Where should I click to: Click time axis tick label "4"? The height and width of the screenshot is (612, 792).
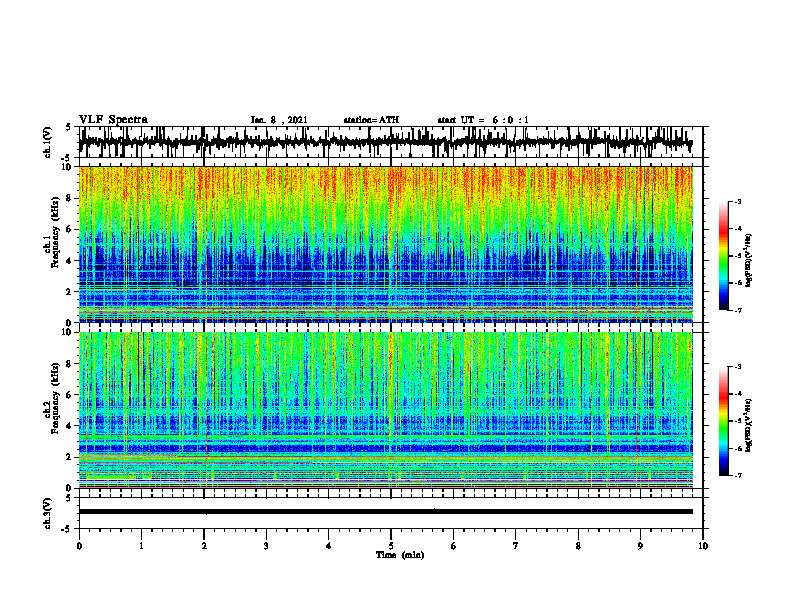point(328,546)
